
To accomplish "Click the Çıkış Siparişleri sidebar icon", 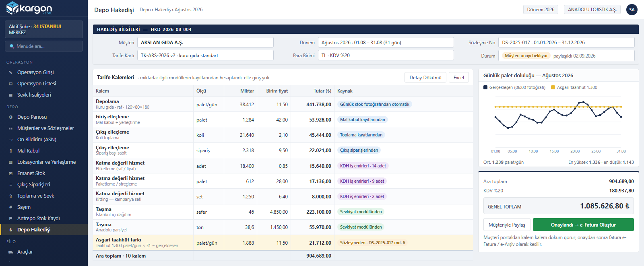I will (11, 185).
